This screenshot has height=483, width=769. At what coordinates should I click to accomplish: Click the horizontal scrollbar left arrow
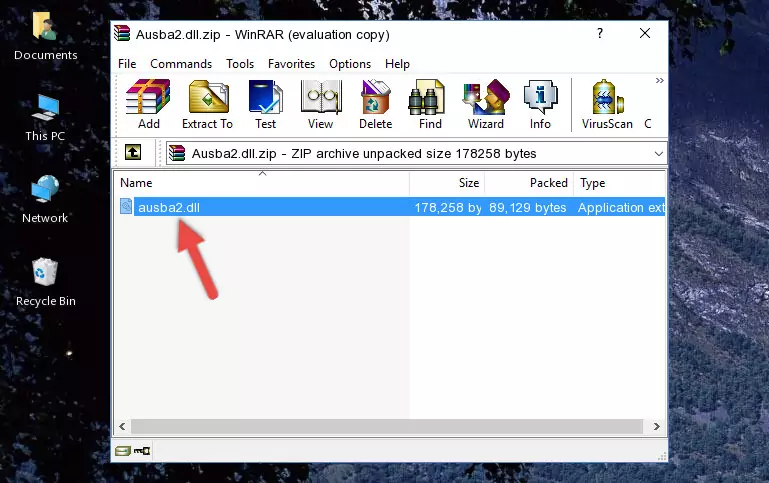point(123,427)
